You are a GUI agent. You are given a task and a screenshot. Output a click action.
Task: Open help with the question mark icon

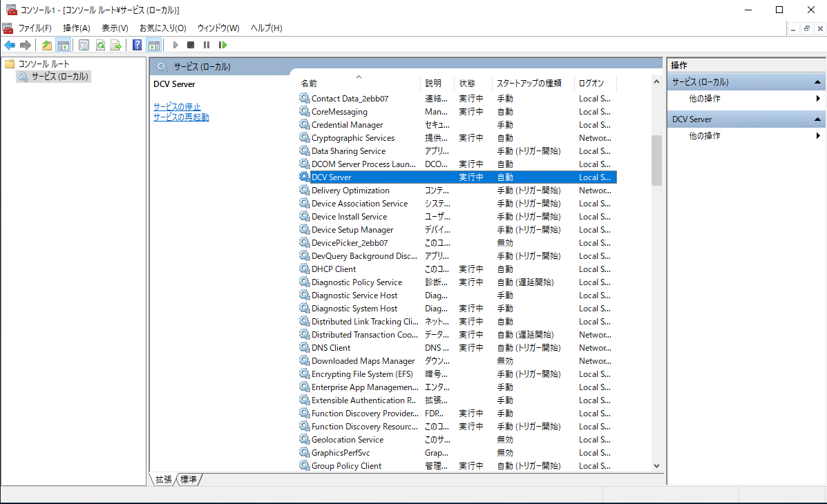pyautogui.click(x=138, y=45)
